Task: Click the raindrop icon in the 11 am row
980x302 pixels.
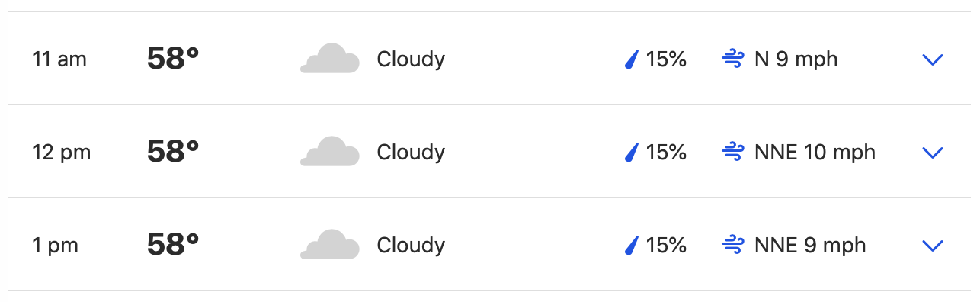Action: click(631, 59)
